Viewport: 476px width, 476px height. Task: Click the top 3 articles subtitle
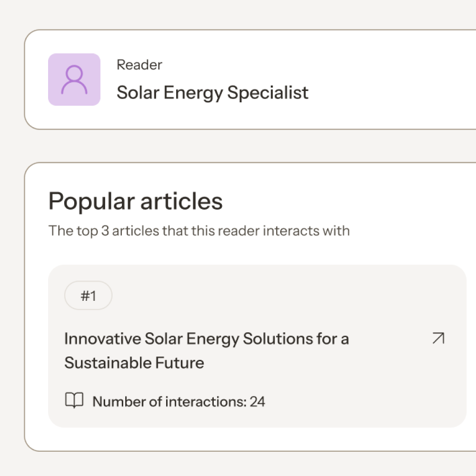tap(199, 231)
